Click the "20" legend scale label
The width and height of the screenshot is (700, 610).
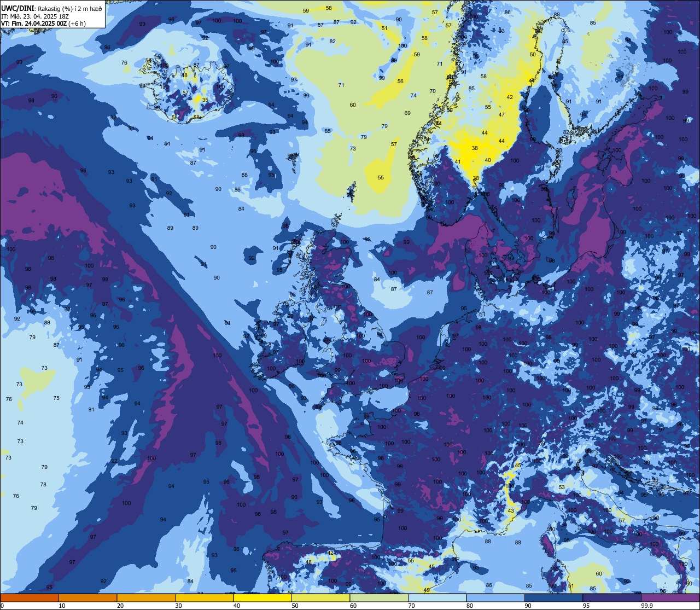120,606
